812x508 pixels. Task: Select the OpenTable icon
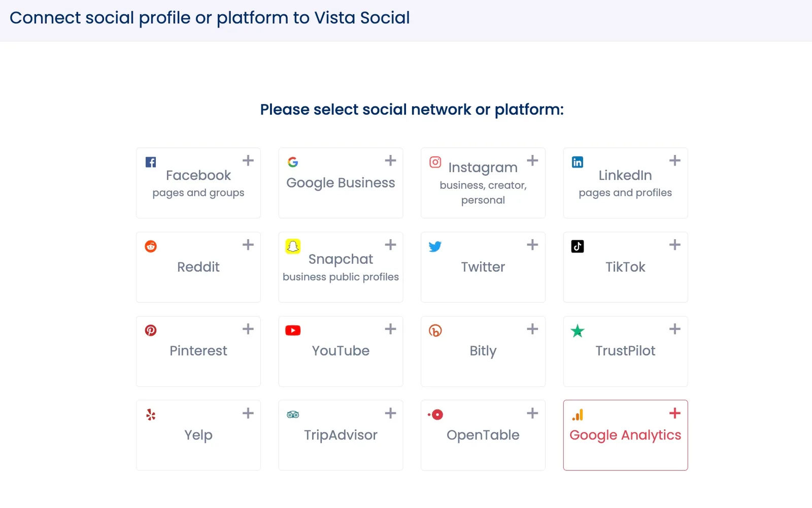(435, 414)
